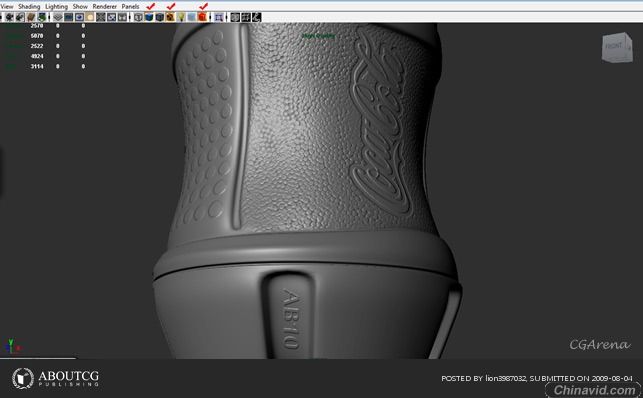Click the FRONT view cube
Image resolution: width=643 pixels, height=398 pixels.
[x=617, y=47]
